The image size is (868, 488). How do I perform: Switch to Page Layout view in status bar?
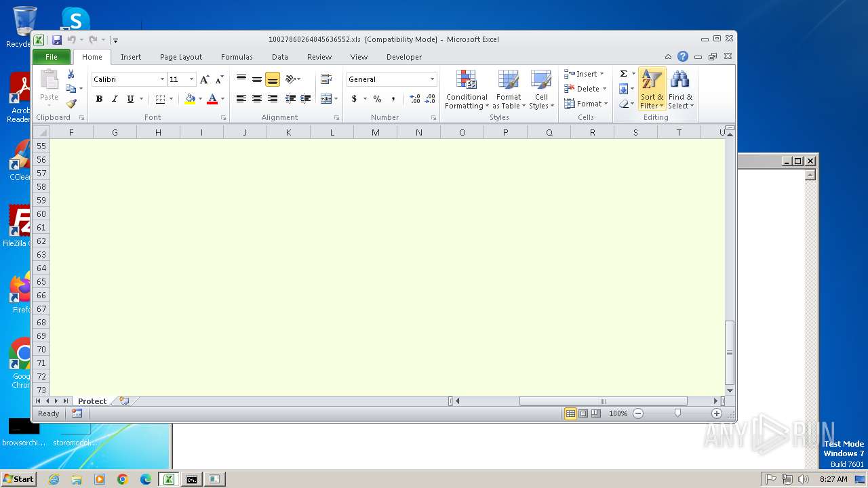pyautogui.click(x=583, y=413)
